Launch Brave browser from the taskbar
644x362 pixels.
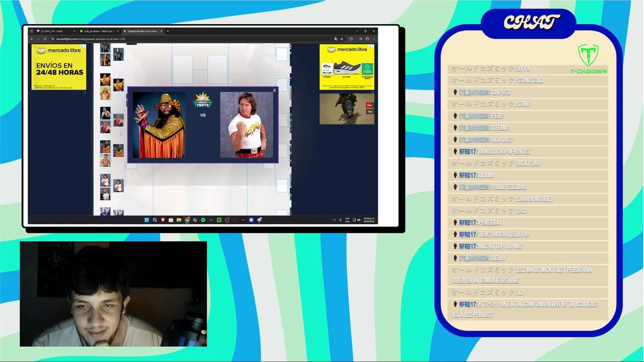[x=163, y=220]
